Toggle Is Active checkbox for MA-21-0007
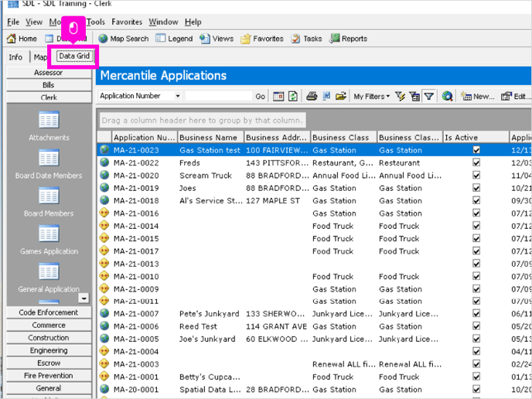This screenshot has width=532, height=399. tap(476, 313)
